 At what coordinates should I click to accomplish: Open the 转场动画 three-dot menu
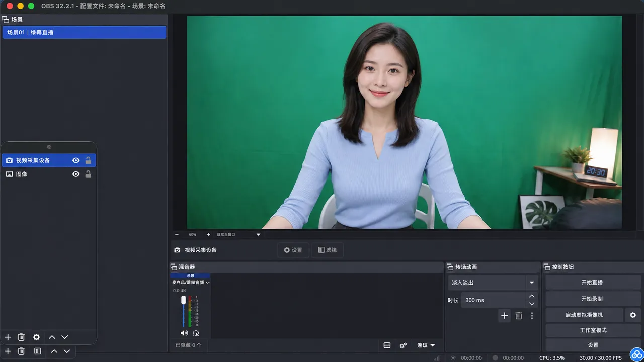click(x=532, y=316)
